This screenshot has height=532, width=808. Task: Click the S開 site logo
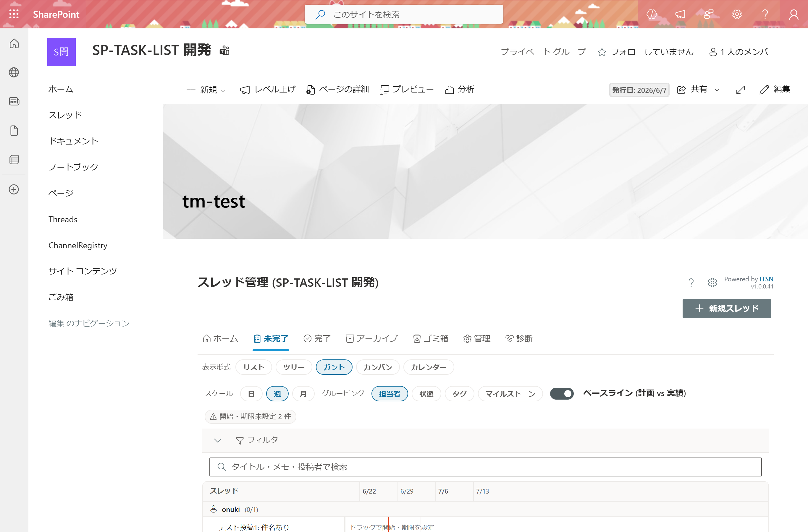(62, 51)
